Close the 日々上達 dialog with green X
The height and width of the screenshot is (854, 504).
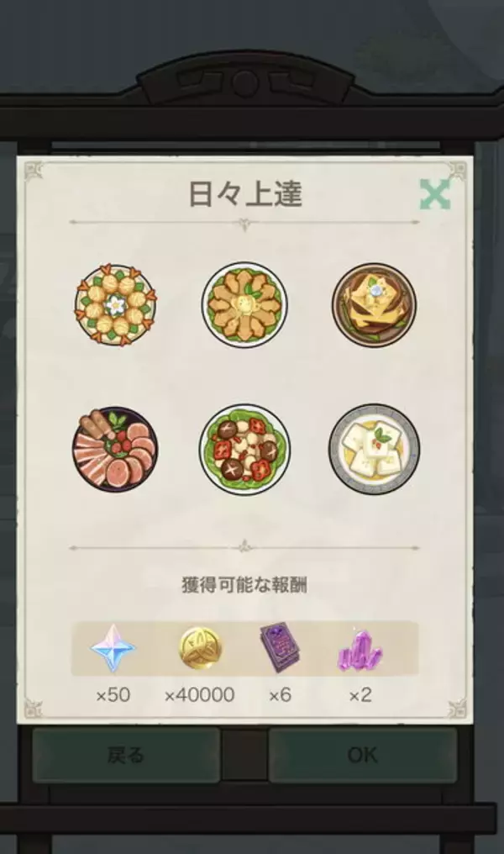tap(435, 194)
